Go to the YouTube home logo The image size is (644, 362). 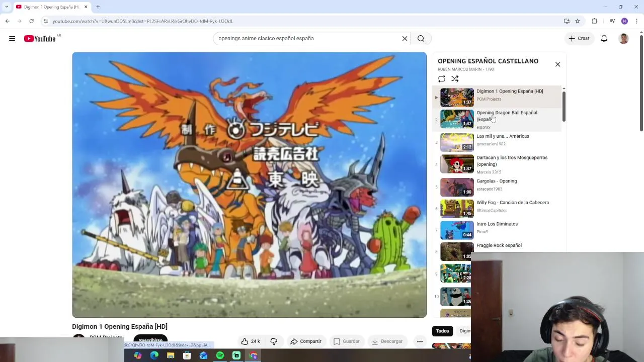[x=40, y=39]
